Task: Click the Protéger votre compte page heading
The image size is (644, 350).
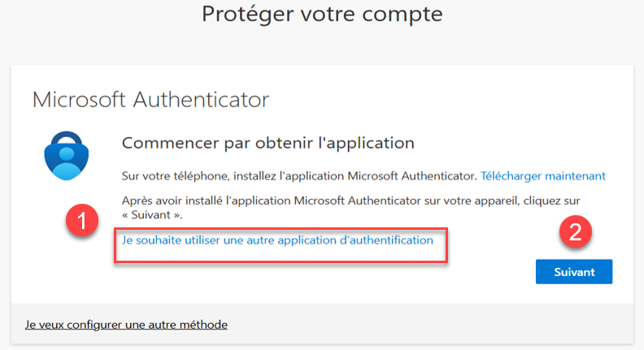Action: [x=322, y=14]
